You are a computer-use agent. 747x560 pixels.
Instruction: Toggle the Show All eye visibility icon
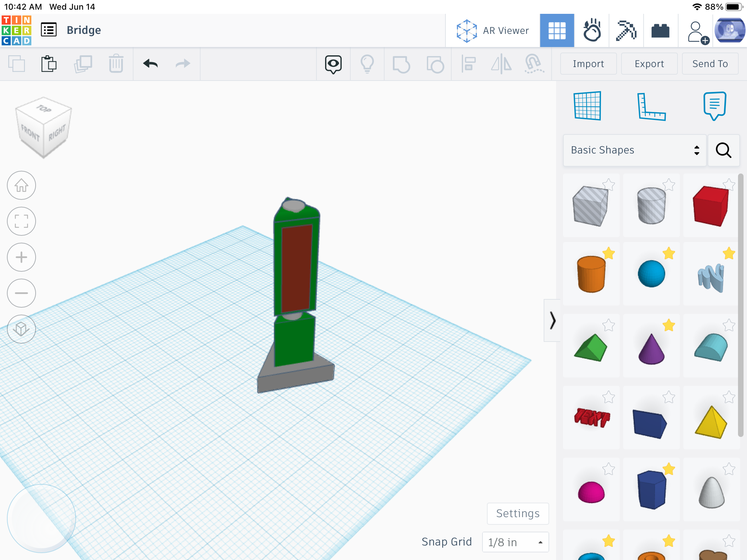(333, 64)
